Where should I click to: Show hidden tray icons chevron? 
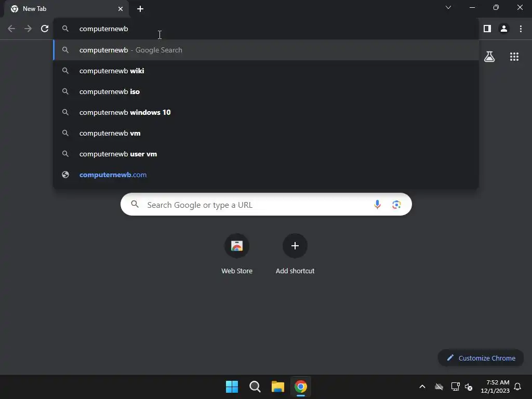coord(422,387)
